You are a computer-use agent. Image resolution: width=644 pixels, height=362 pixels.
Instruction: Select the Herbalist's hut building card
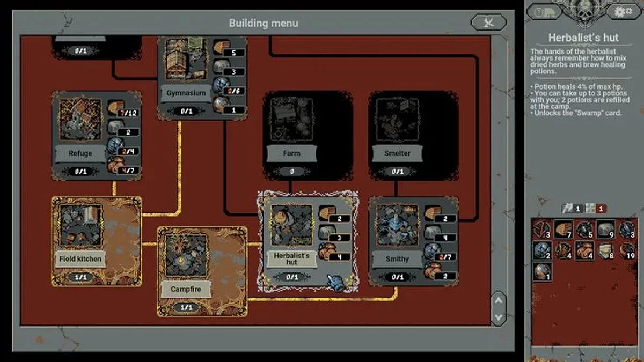(x=308, y=241)
